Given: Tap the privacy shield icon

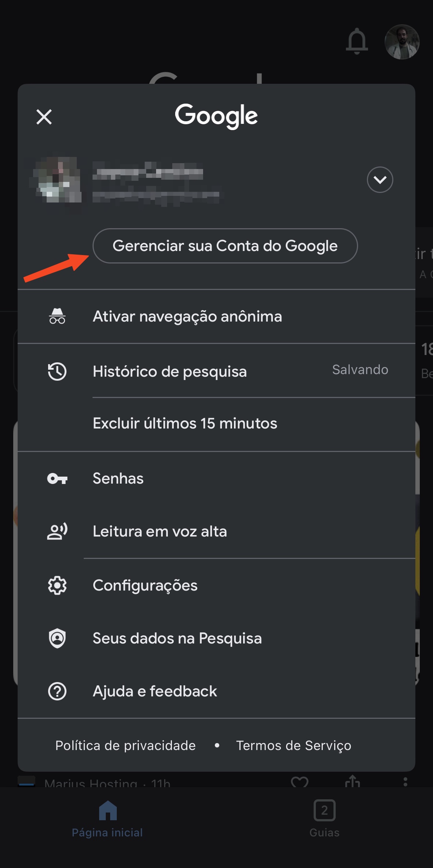Looking at the screenshot, I should [x=57, y=638].
